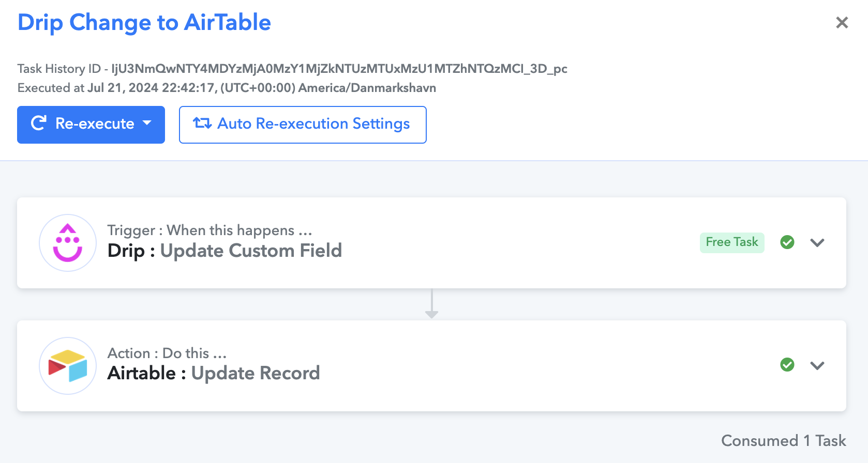Click green success checkmark on Airtable action
The image size is (868, 463).
787,365
